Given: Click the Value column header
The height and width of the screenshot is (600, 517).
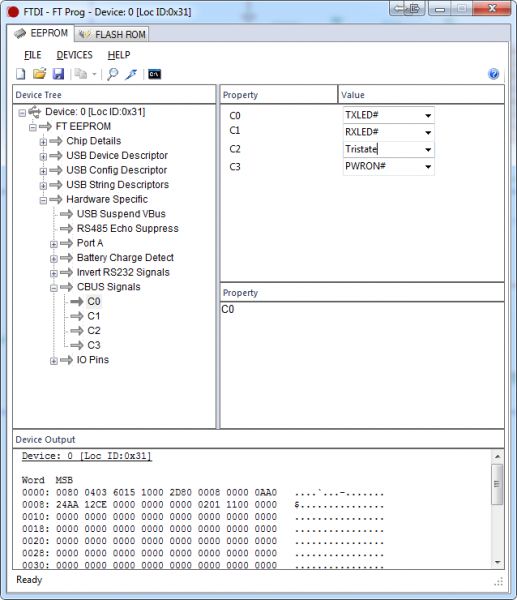Looking at the screenshot, I should click(421, 95).
